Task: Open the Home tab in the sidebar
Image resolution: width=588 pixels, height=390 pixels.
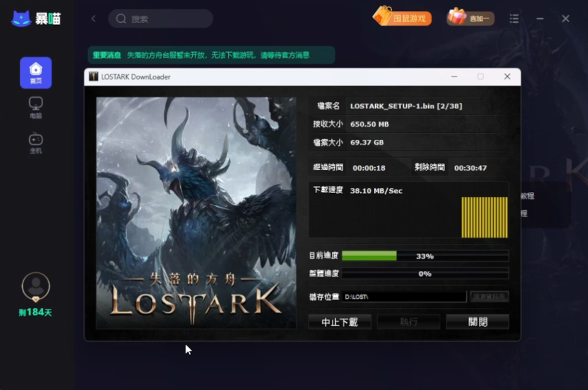Action: pos(36,73)
